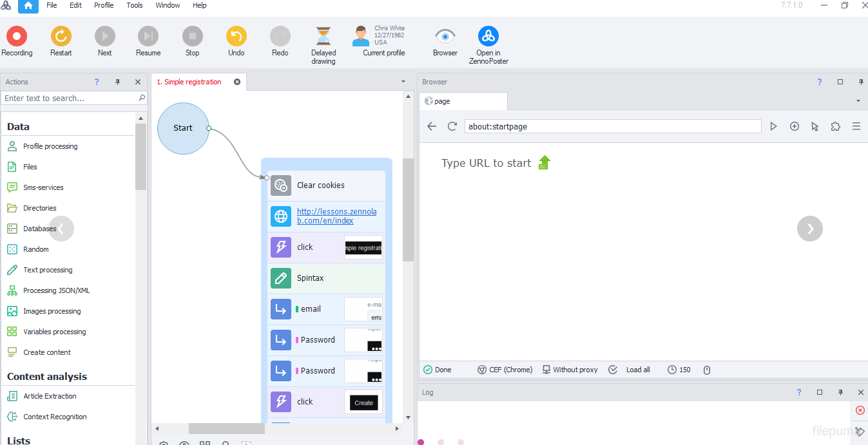Image resolution: width=868 pixels, height=445 pixels.
Task: Reload the page in the embedded browser
Action: pyautogui.click(x=452, y=127)
